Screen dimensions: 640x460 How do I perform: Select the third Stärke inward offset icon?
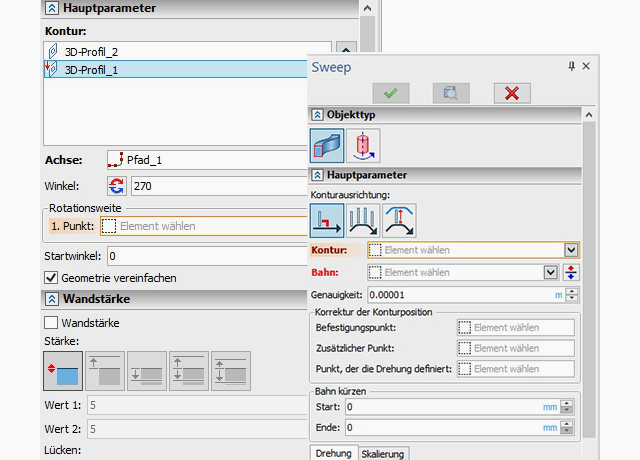coord(147,371)
